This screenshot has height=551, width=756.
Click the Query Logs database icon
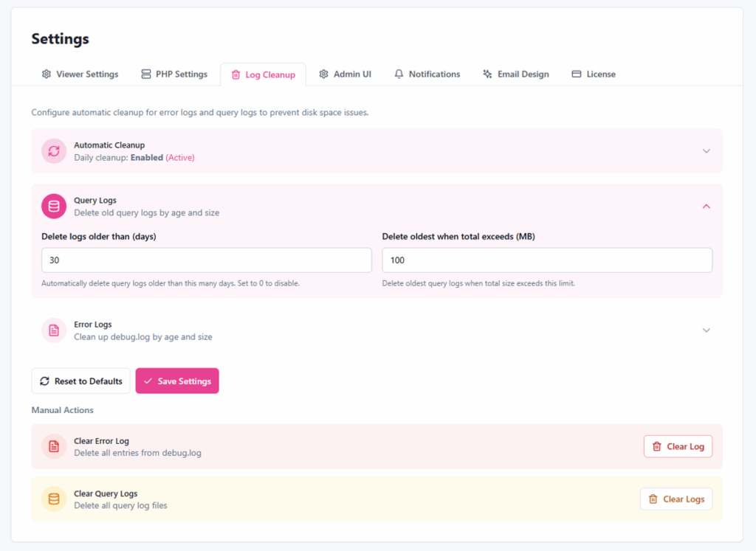pyautogui.click(x=54, y=207)
